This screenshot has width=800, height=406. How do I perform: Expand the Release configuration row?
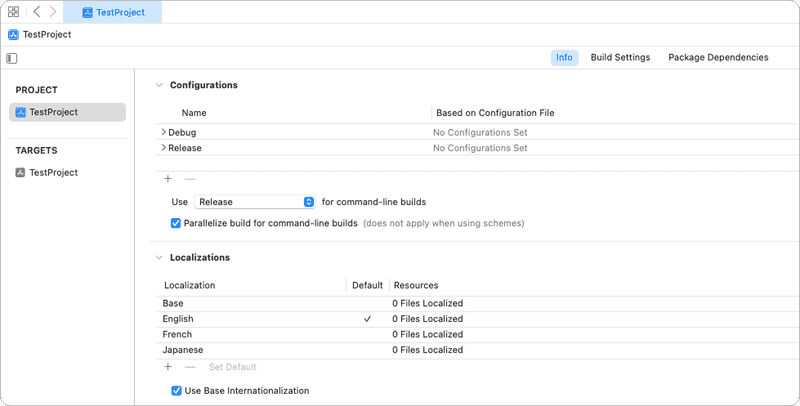pyautogui.click(x=163, y=147)
